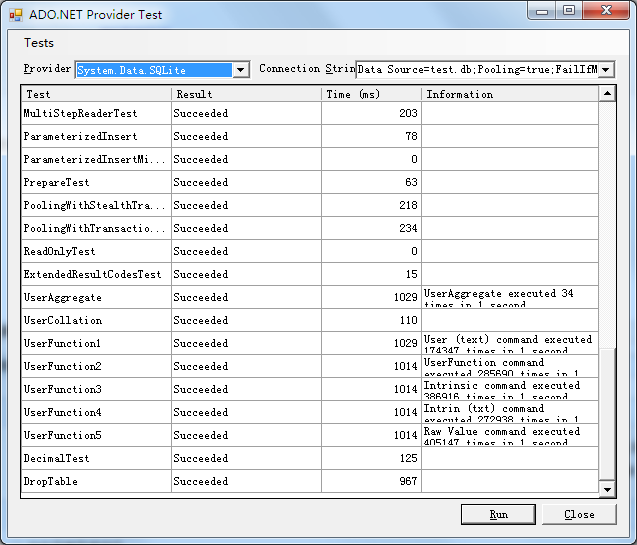Select the ExtendedResultCodesTest row
637x545 pixels.
[x=310, y=275]
